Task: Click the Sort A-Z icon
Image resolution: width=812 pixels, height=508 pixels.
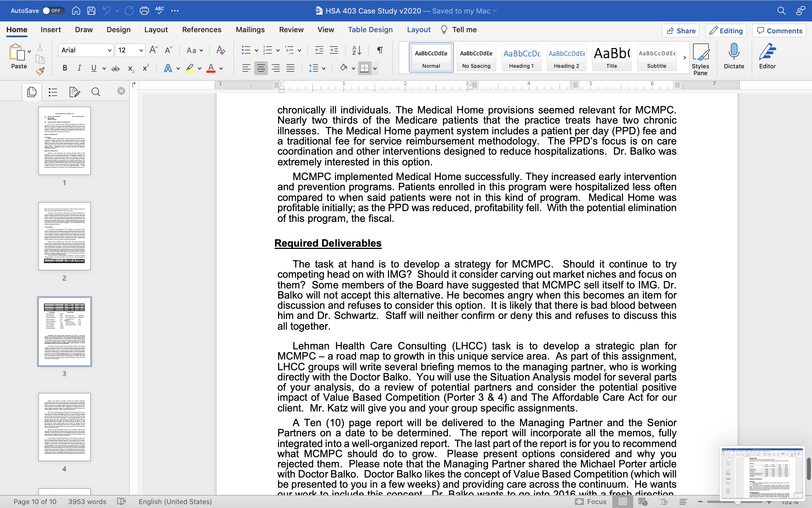Action: pos(357,50)
